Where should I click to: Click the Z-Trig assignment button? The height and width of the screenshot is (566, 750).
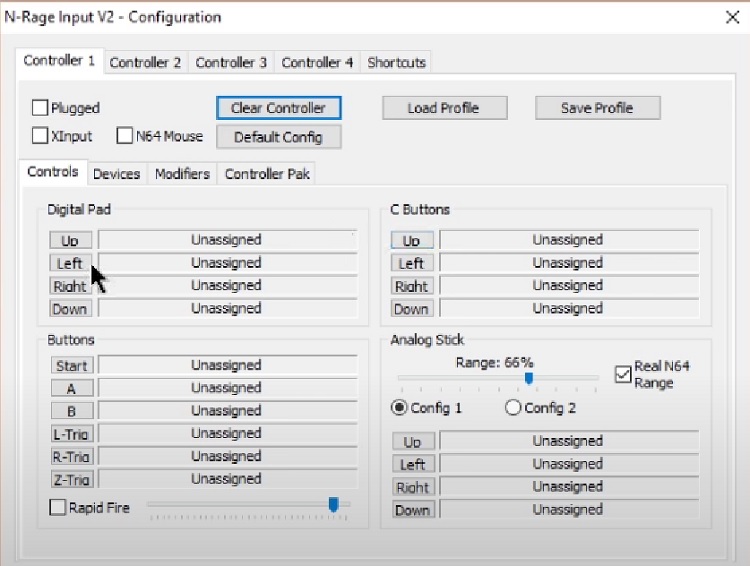point(72,480)
